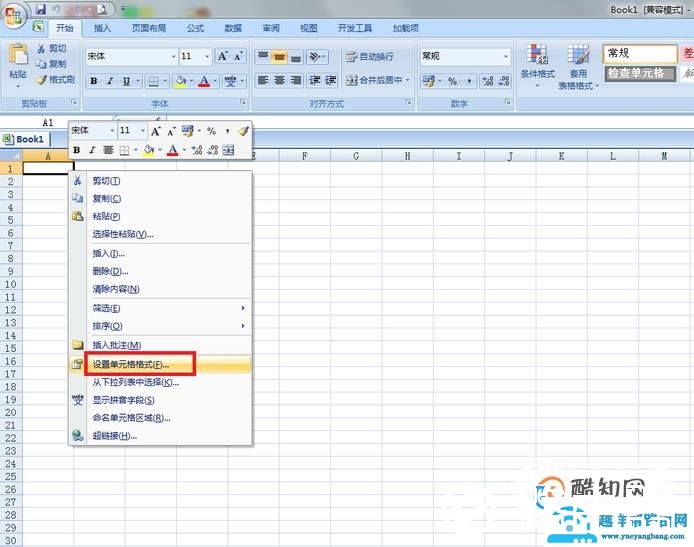Viewport: 694px width, 547px height.
Task: Click bottom align icon in ribbon
Action: [296, 57]
